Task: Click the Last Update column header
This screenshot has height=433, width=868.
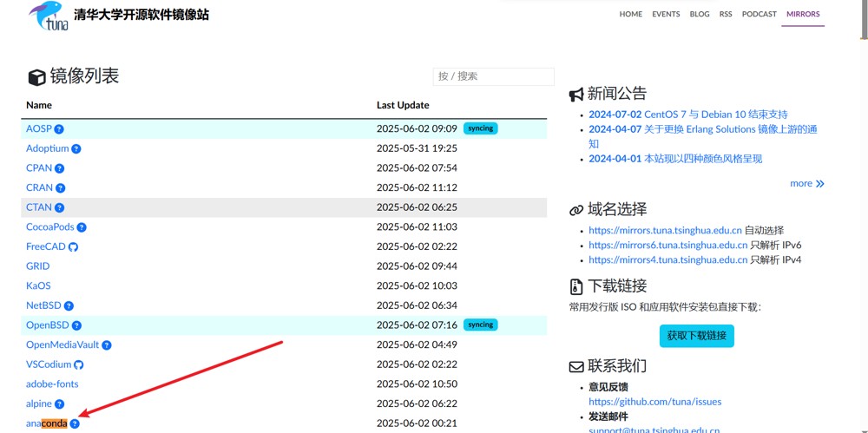Action: tap(403, 105)
